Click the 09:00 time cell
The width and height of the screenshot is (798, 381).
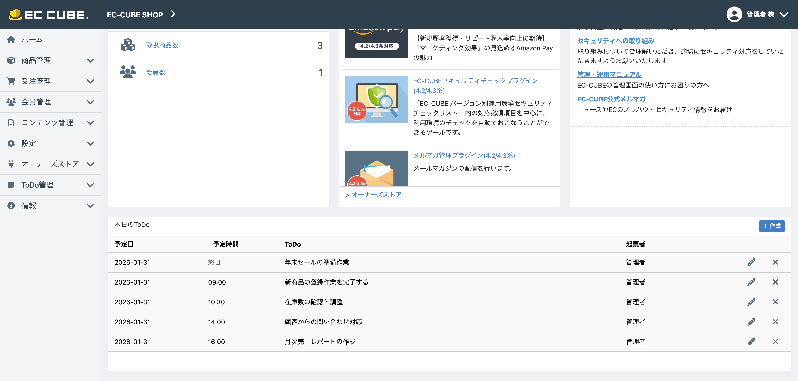(217, 282)
